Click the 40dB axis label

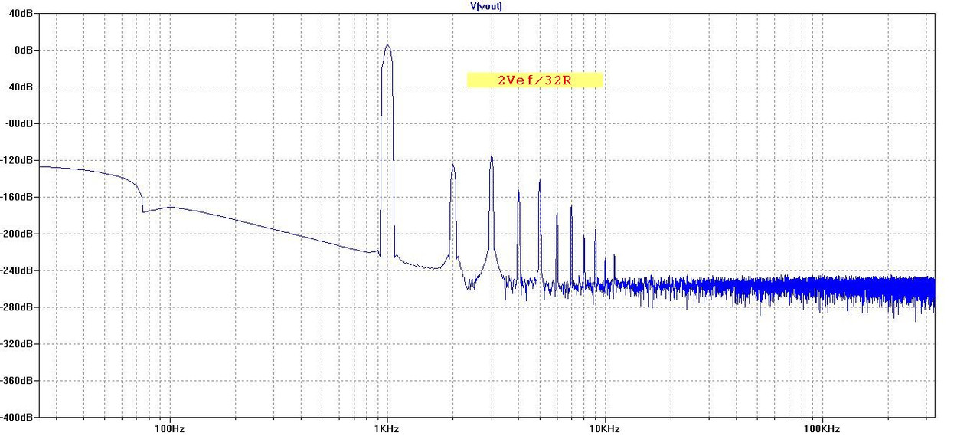(21, 13)
